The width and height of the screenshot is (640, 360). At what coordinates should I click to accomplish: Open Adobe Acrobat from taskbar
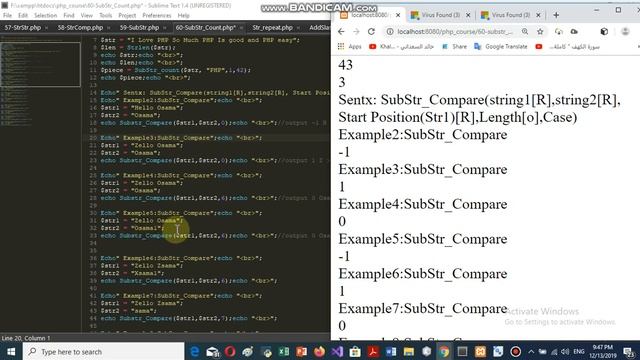coord(373,351)
